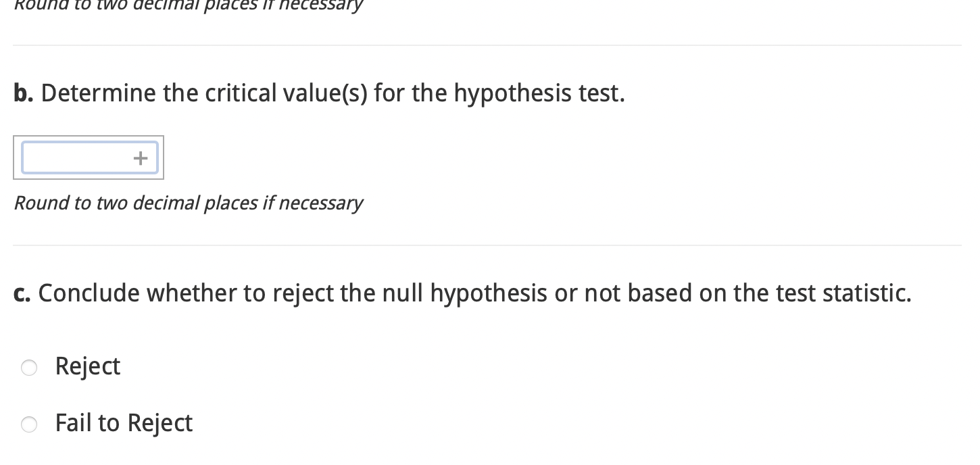980x465 pixels.
Task: Select the plus symbol to add another critical value
Action: 141,157
